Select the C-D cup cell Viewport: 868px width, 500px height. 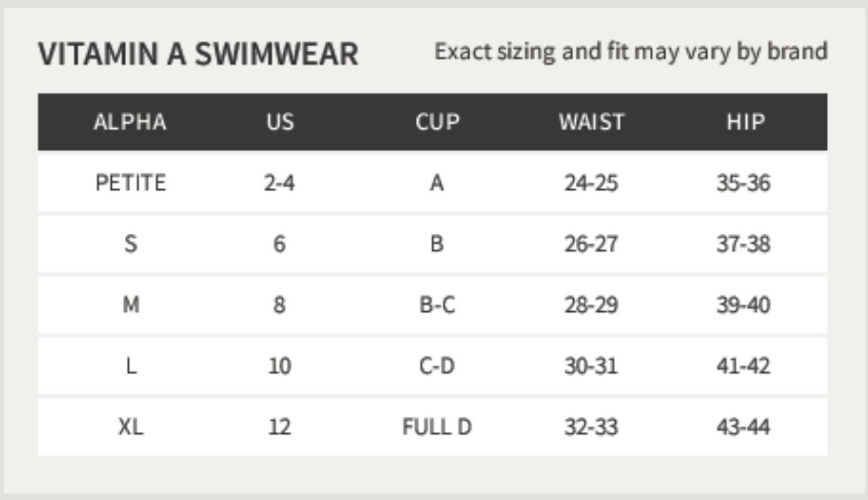(x=437, y=366)
